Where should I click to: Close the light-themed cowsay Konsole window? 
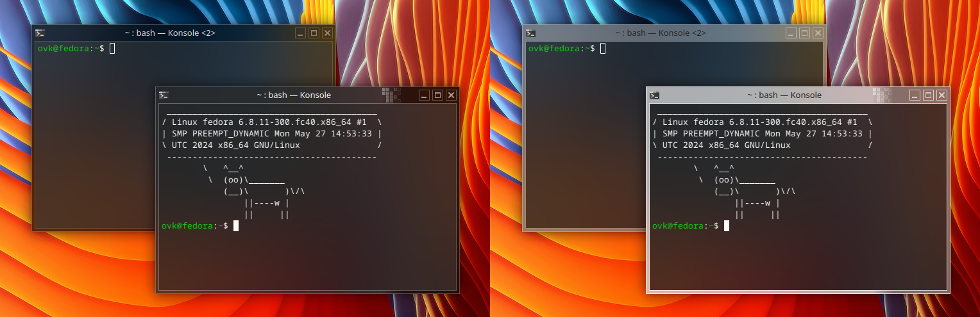(x=942, y=95)
